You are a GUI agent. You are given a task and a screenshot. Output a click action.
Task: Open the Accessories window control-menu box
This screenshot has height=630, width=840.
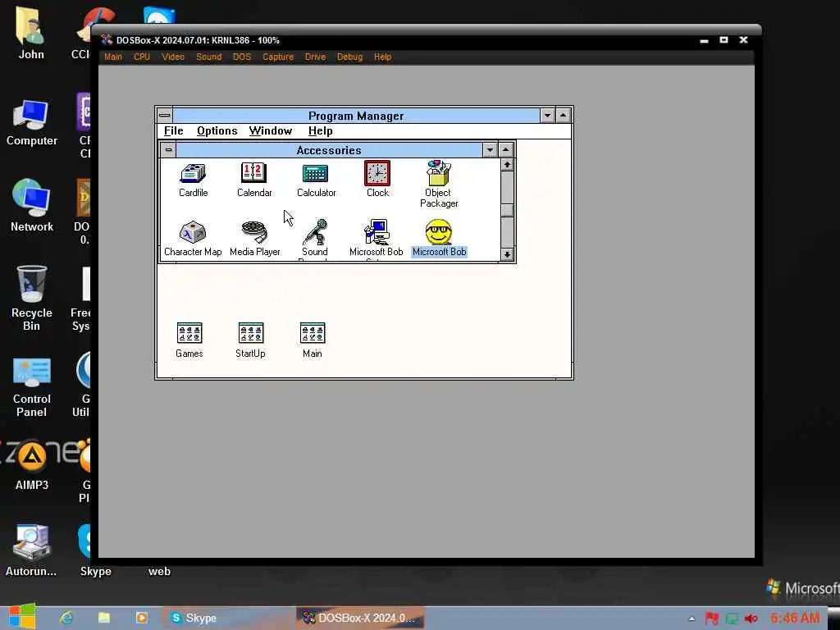tap(169, 150)
